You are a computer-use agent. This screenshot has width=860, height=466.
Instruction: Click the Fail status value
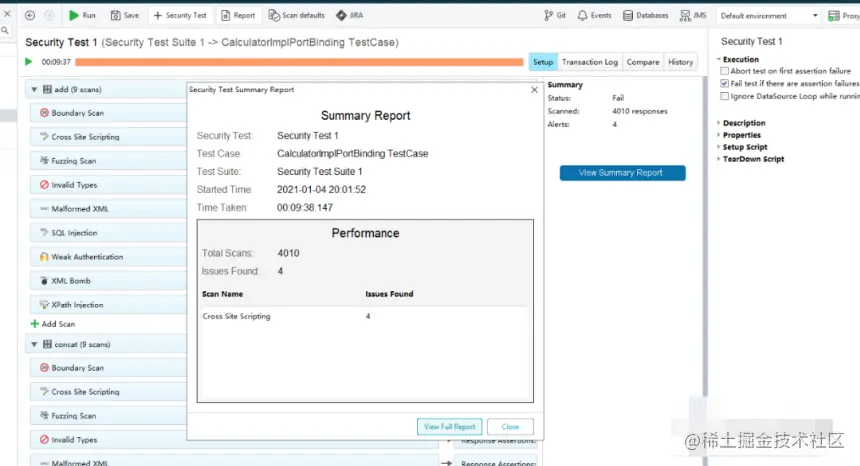tap(618, 98)
